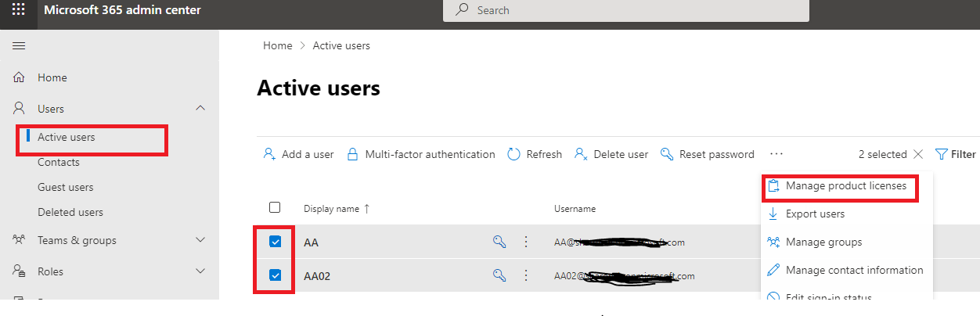This screenshot has height=316, width=980.
Task: Click the AA02 display name
Action: pos(318,275)
